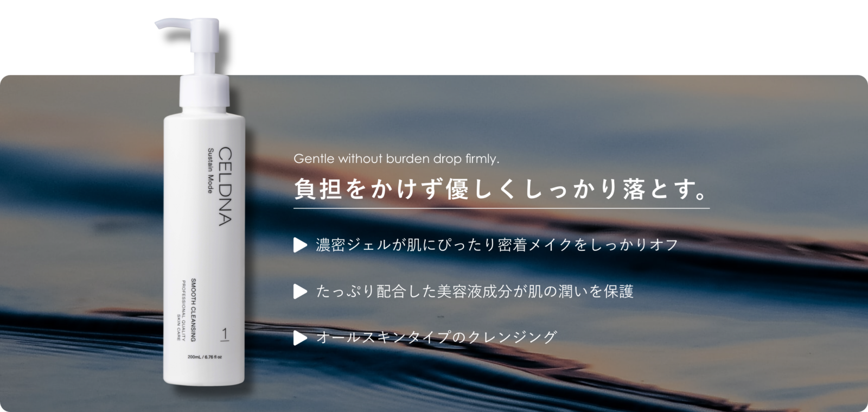Click the number 1 on the bottle

pyautogui.click(x=224, y=334)
